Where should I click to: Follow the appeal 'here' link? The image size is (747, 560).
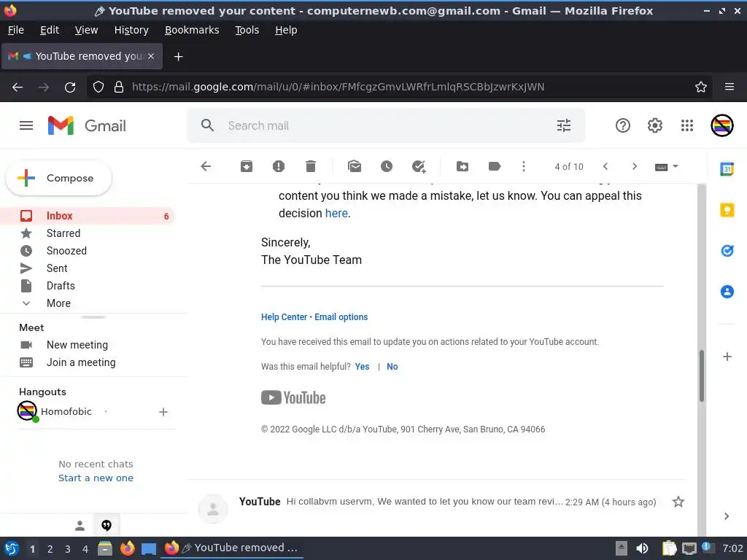(x=336, y=214)
